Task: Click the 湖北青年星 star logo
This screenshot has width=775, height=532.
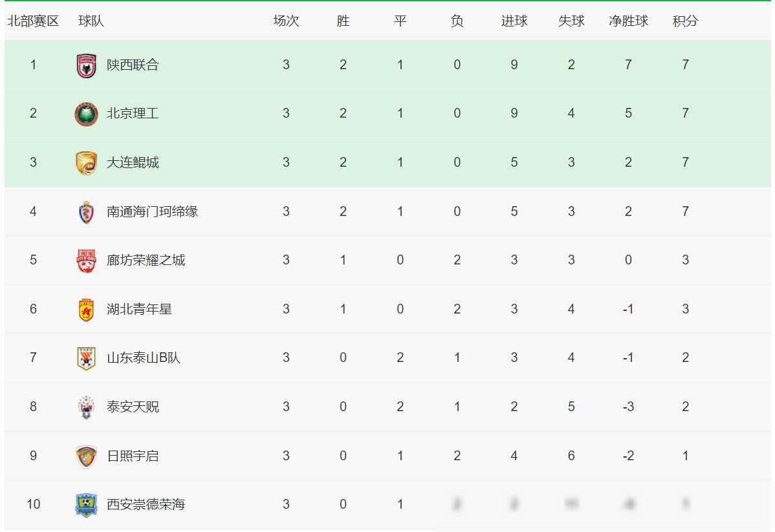Action: point(86,310)
